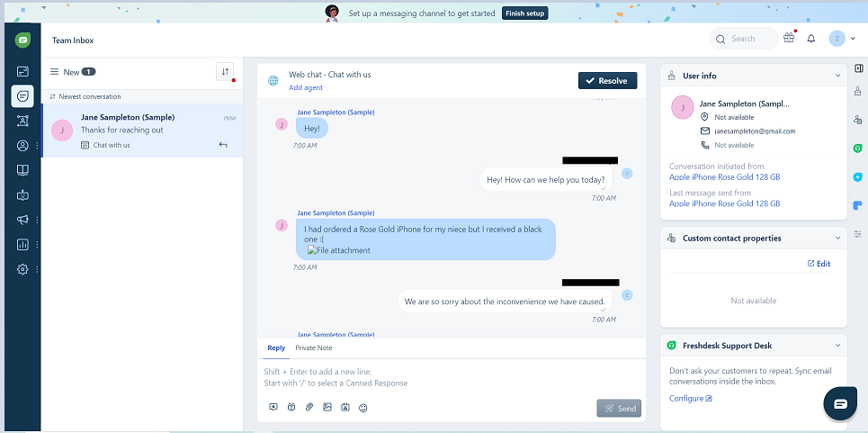868x433 pixels.
Task: Click the attachment paperclip icon in reply box
Action: (x=309, y=408)
